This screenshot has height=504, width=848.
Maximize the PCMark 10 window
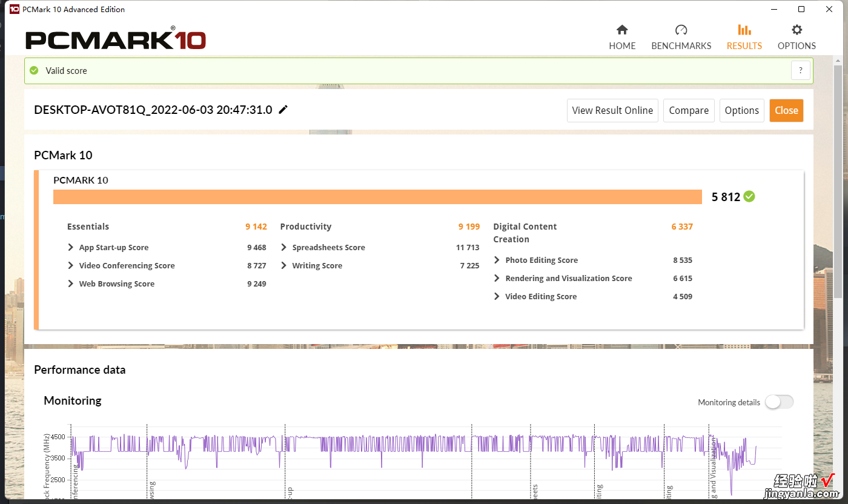tap(801, 9)
